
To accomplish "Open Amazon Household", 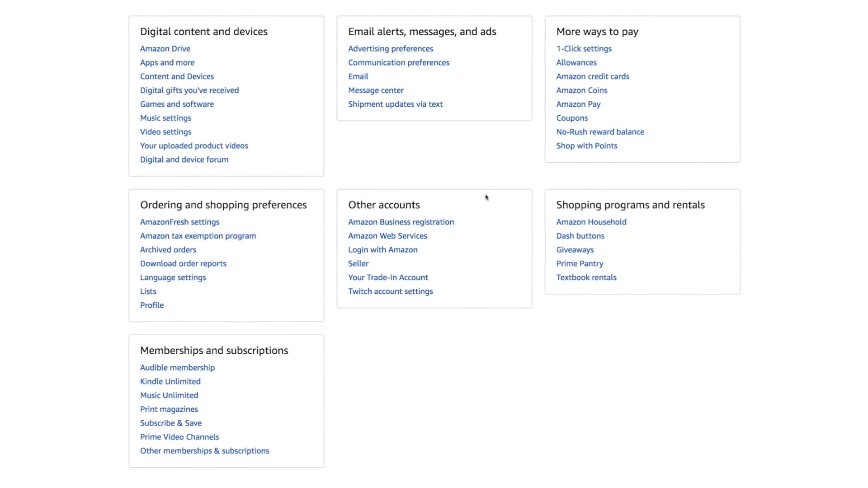I will coord(591,222).
